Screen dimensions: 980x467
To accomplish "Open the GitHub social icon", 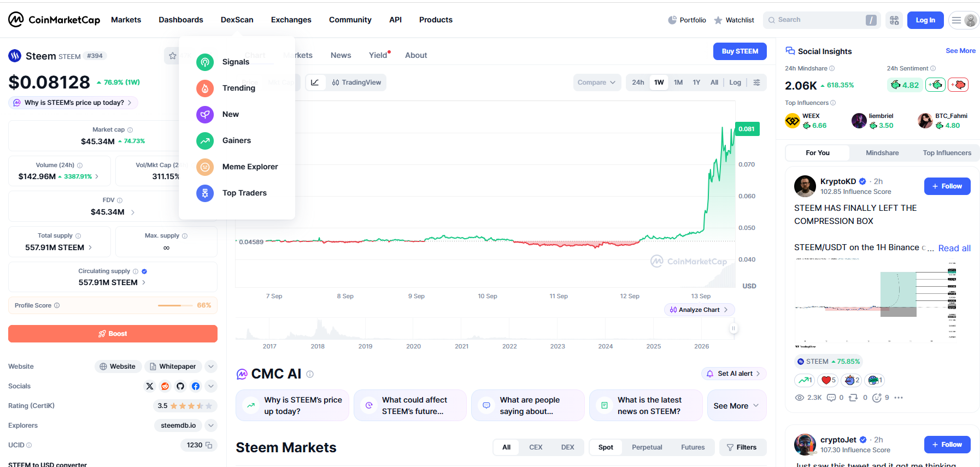I will click(x=180, y=386).
